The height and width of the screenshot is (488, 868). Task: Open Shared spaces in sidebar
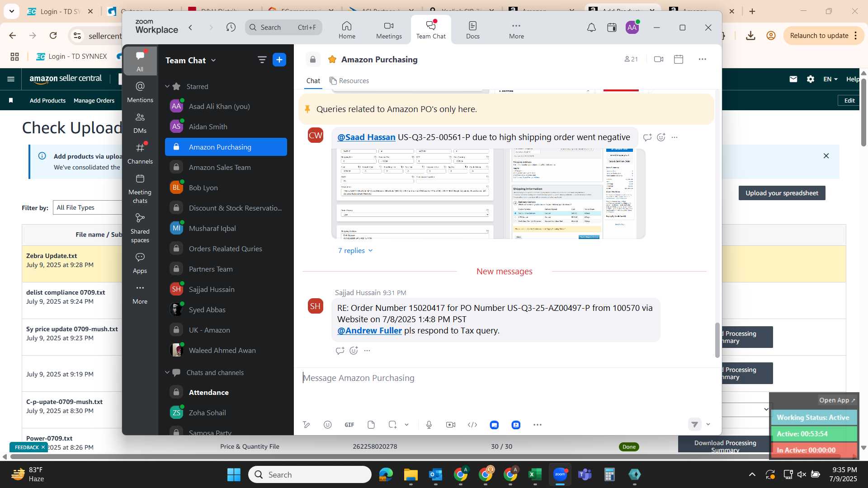click(x=140, y=228)
